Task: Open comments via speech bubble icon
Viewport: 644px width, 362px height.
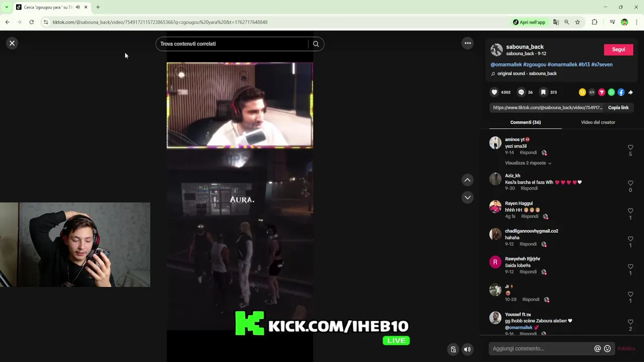Action: pos(521,92)
